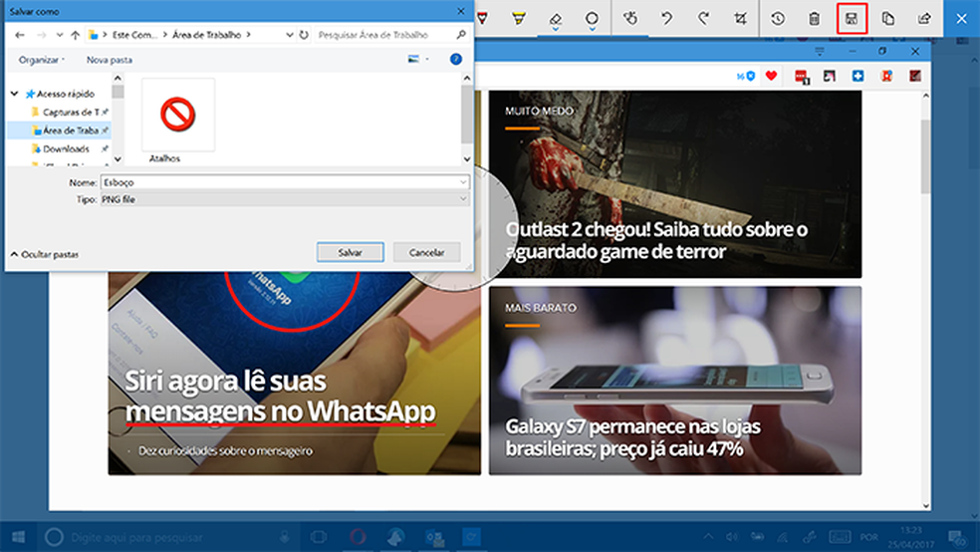
Task: Click the dark red pencil extension icon after ribbon
Action: pos(915,76)
